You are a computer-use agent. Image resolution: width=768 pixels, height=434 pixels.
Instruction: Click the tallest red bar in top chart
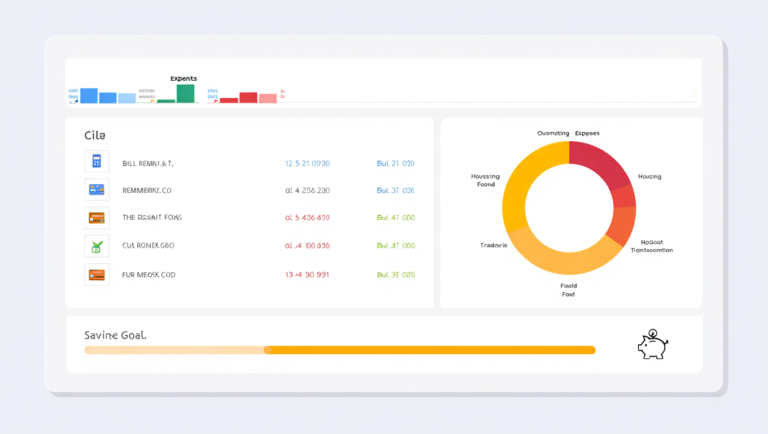coord(248,97)
